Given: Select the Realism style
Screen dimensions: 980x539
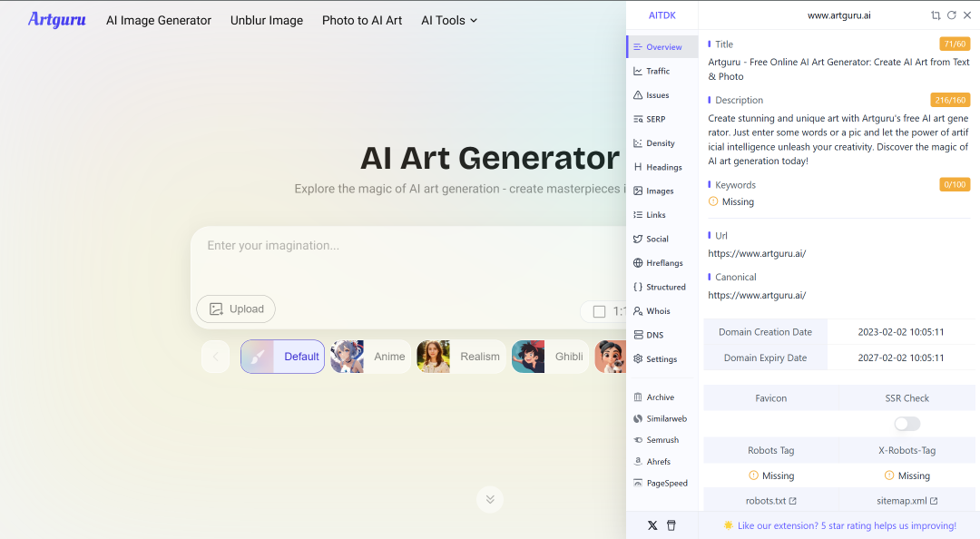Looking at the screenshot, I should click(x=461, y=357).
